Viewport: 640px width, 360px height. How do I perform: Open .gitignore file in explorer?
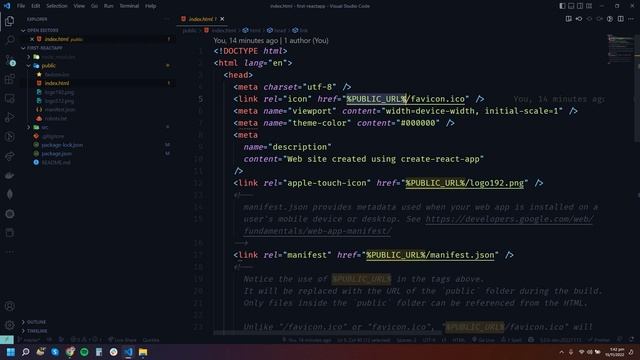[x=53, y=136]
